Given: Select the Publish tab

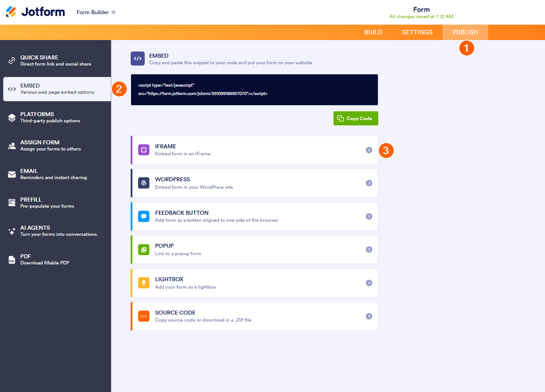Looking at the screenshot, I should click(x=465, y=32).
